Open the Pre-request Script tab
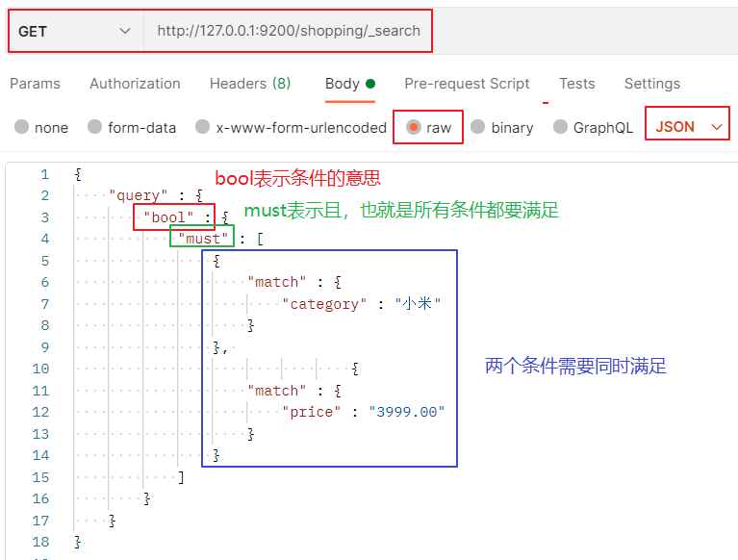The height and width of the screenshot is (560, 738). (467, 84)
